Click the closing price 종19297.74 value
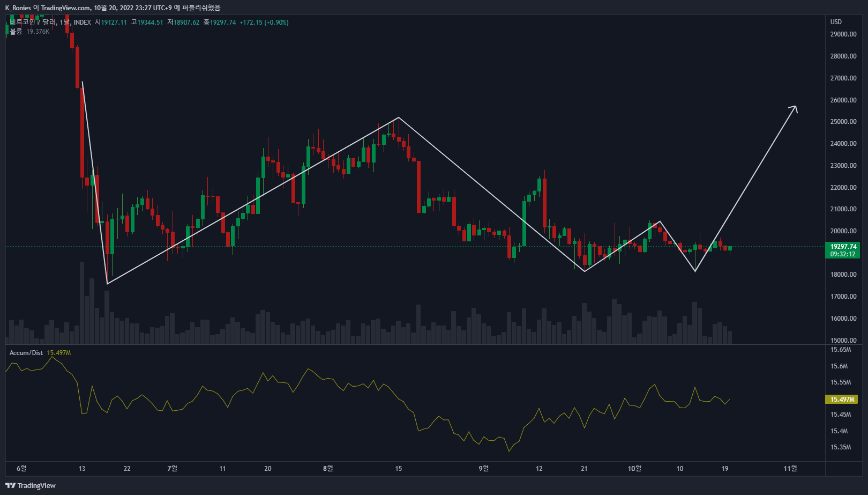 pyautogui.click(x=220, y=23)
